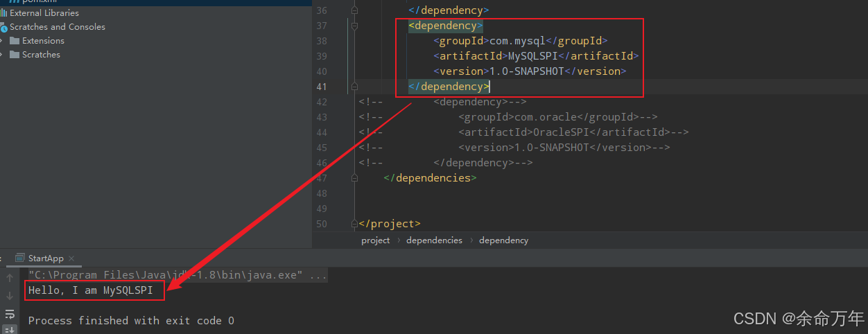Select 'dependencies' in the breadcrumb bar
Image resolution: width=868 pixels, height=334 pixels.
434,240
